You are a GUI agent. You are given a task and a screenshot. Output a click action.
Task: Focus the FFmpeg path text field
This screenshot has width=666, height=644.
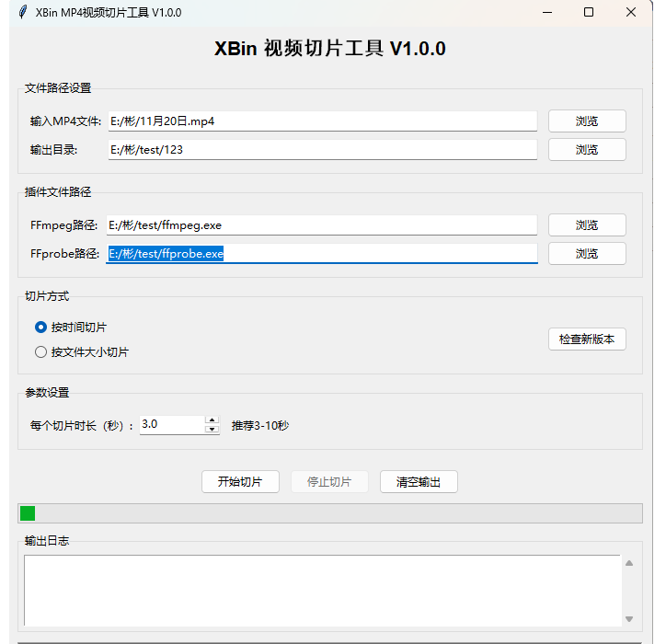322,225
